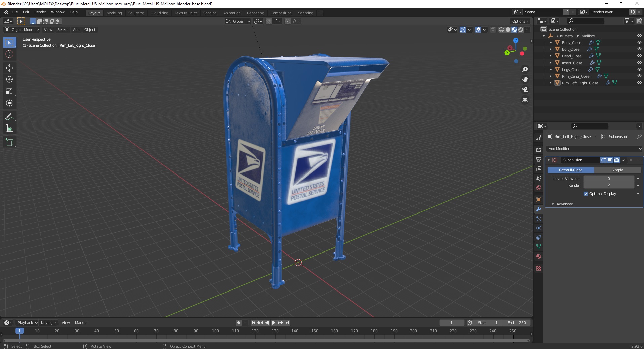644x349 pixels.
Task: Open viewport Options dropdown
Action: click(521, 21)
